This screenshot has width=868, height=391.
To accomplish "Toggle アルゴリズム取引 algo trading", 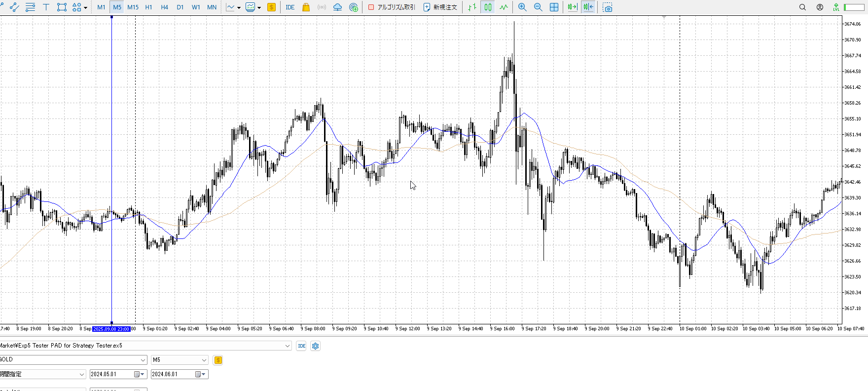I will click(392, 7).
